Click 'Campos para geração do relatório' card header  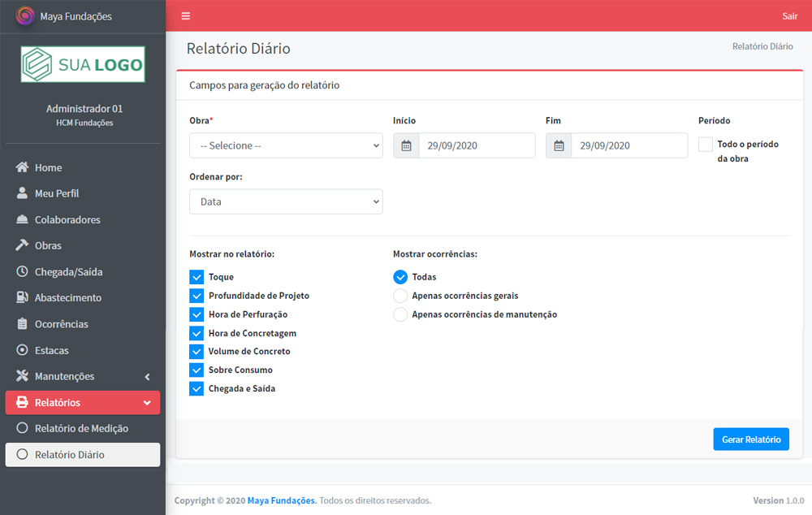[264, 85]
